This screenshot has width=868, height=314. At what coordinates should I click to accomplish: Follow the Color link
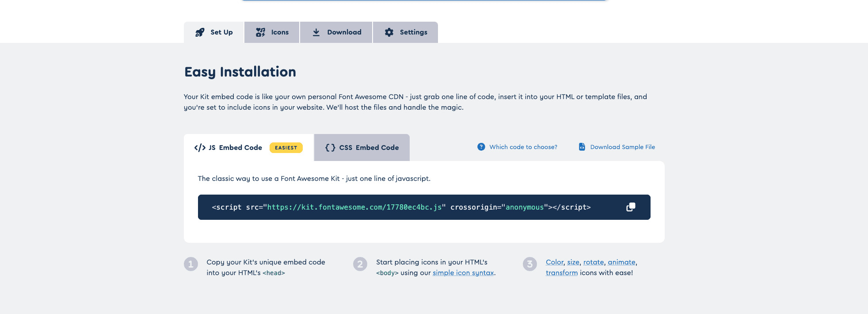pyautogui.click(x=554, y=262)
